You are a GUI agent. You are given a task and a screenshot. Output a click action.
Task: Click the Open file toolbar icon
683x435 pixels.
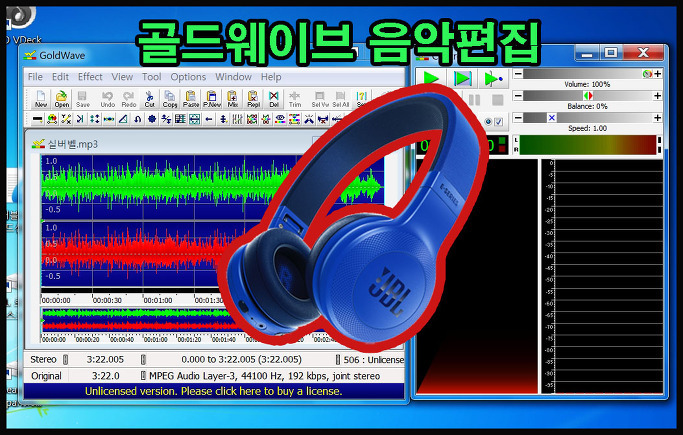61,99
